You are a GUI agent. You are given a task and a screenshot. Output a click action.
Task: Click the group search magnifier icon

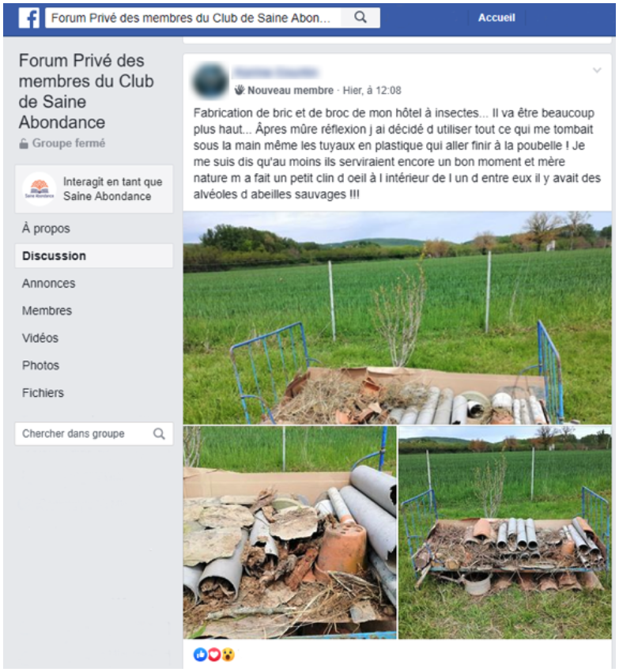coord(159,434)
